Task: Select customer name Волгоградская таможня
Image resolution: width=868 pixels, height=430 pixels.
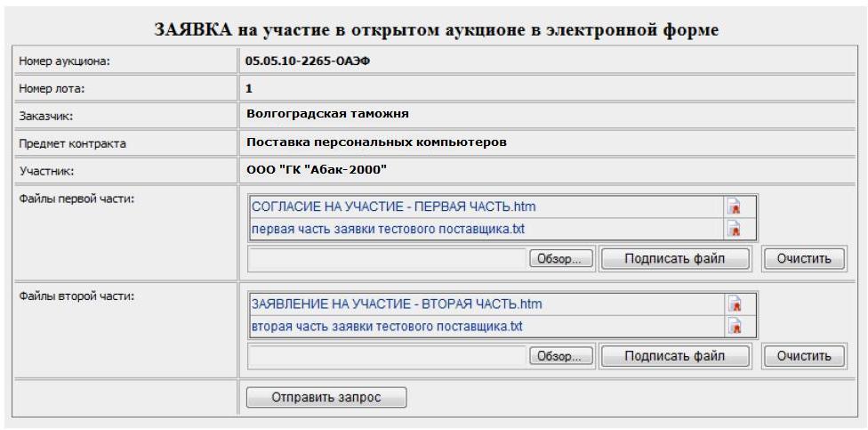Action: [327, 114]
